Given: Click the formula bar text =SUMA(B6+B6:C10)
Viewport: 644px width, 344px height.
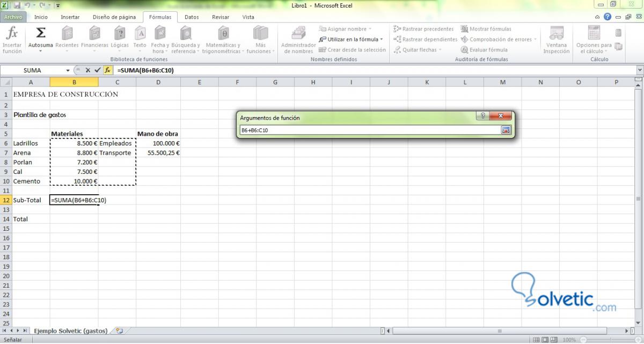Looking at the screenshot, I should (x=145, y=70).
